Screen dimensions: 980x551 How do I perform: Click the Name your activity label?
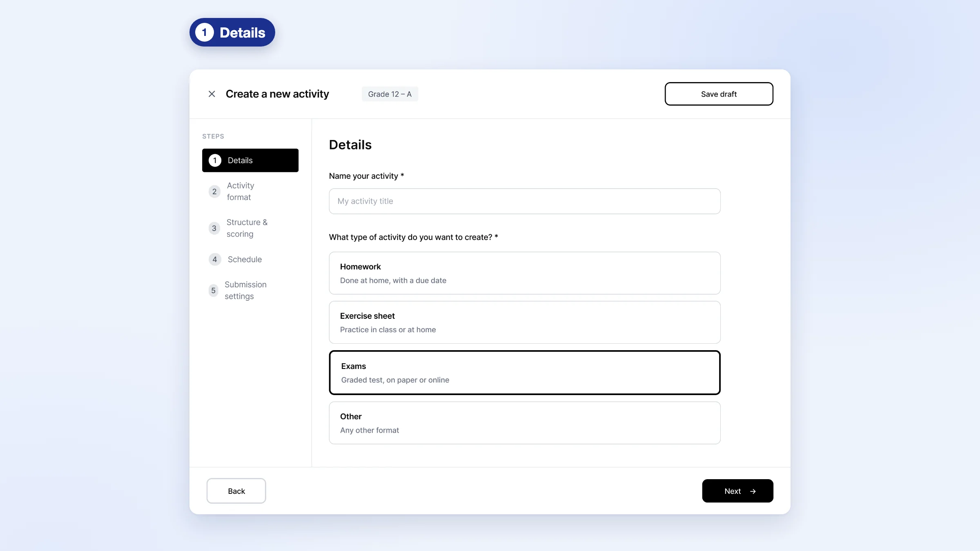pos(366,176)
